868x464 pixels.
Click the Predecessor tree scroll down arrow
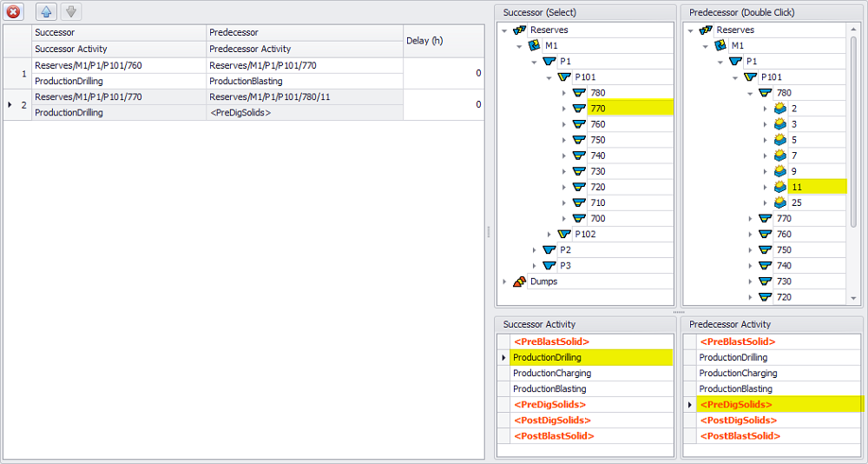(853, 298)
